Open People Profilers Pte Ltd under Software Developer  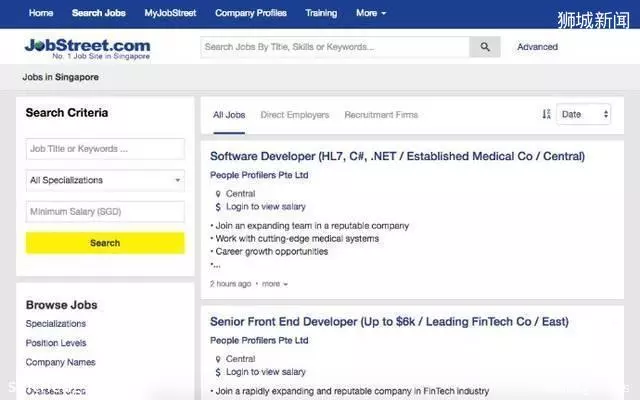click(259, 175)
